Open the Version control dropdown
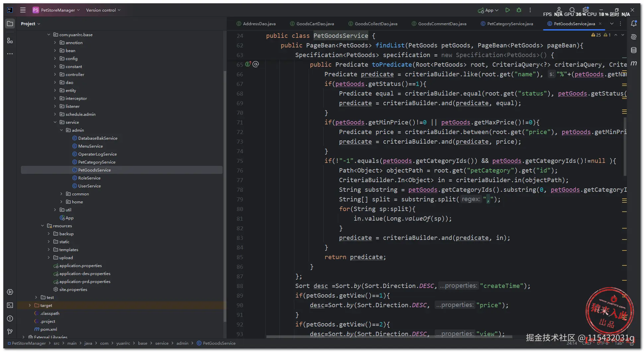This screenshot has height=352, width=644. pyautogui.click(x=103, y=10)
